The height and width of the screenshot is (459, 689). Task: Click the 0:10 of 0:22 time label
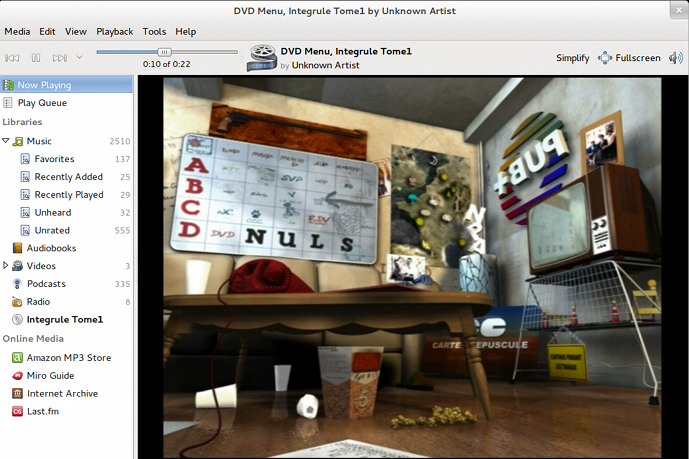coord(167,64)
